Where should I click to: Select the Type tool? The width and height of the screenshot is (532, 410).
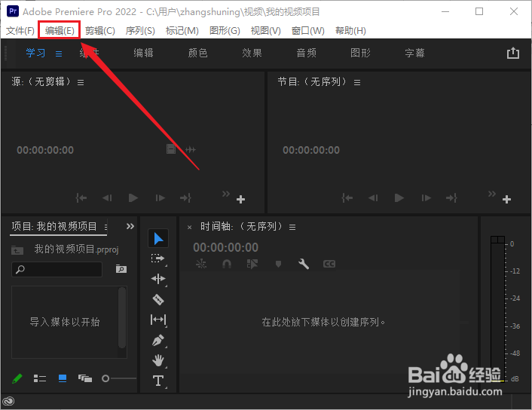(158, 381)
